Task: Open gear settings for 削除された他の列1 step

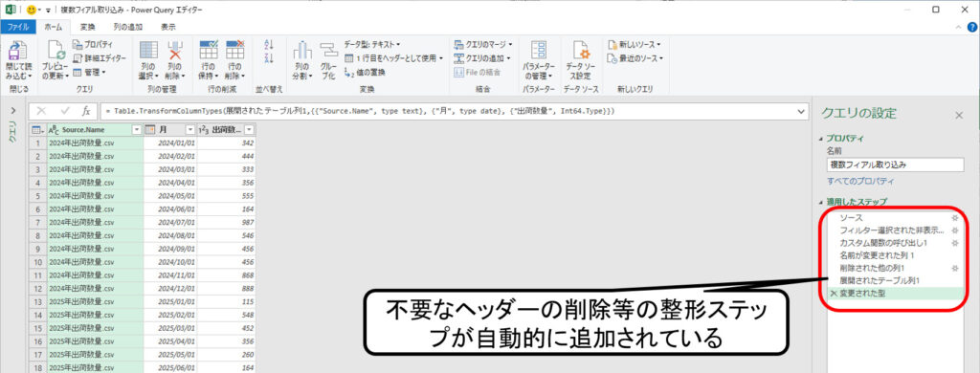Action: 954,268
